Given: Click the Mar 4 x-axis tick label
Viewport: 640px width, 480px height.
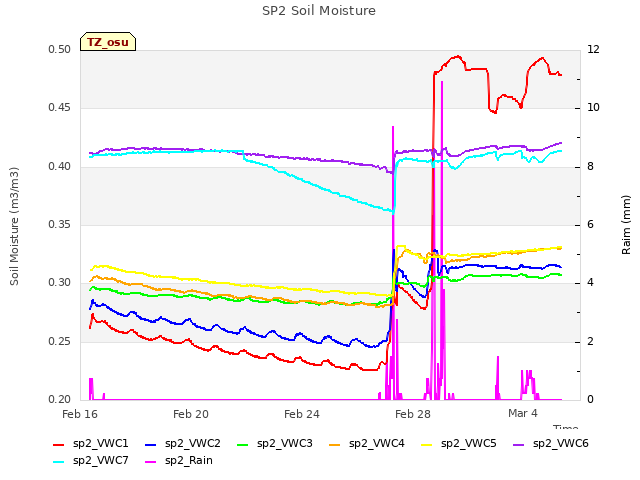Looking at the screenshot, I should tap(523, 413).
